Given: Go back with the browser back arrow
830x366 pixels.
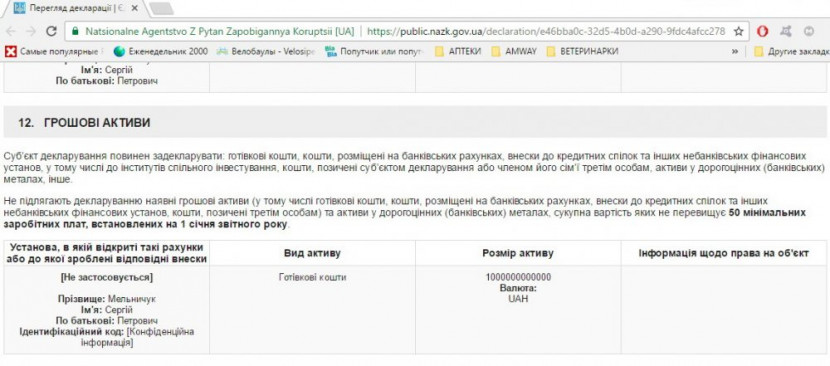Looking at the screenshot, I should [11, 31].
